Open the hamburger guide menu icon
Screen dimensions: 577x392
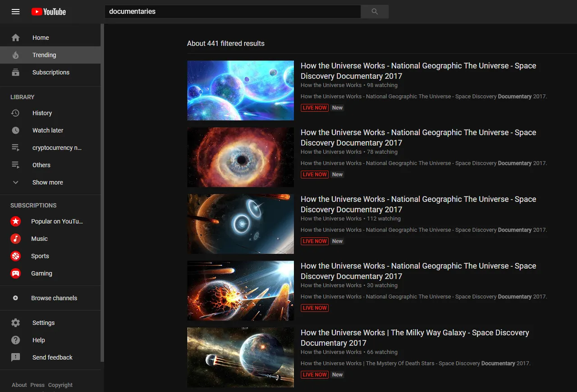tap(16, 12)
